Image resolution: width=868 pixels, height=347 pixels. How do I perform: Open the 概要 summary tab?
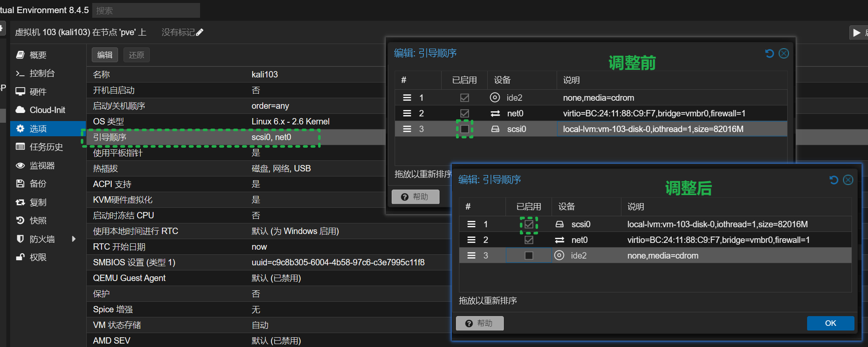tap(47, 55)
